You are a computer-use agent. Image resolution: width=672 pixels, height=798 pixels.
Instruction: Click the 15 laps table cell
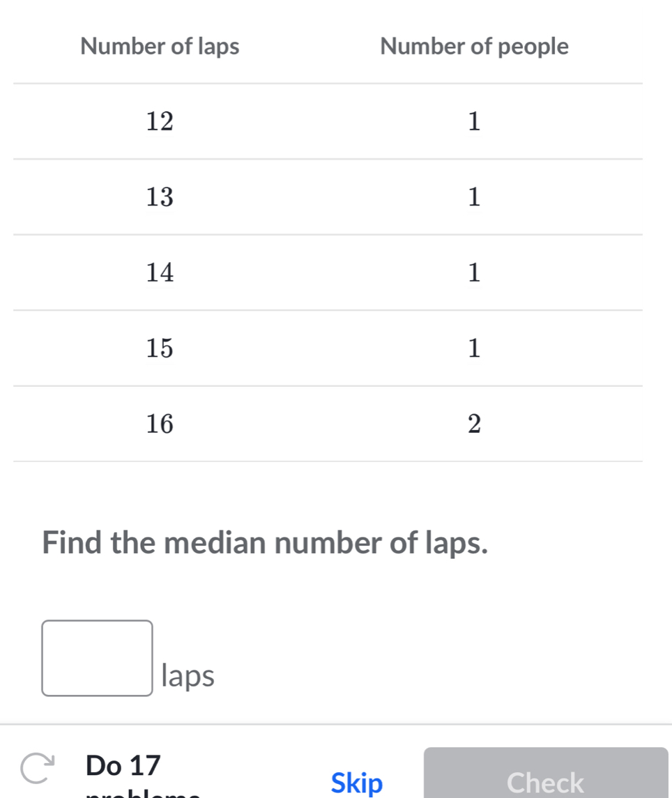tap(160, 348)
